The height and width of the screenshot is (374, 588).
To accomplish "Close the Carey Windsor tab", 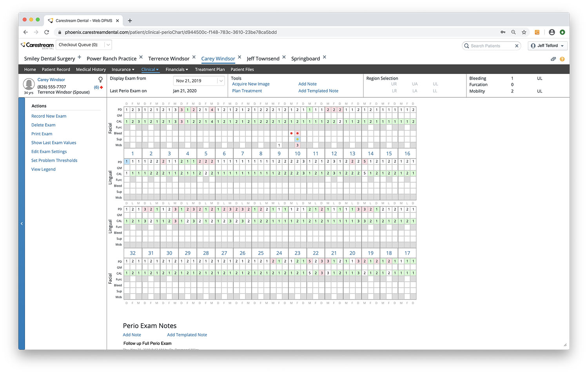I will coord(240,57).
